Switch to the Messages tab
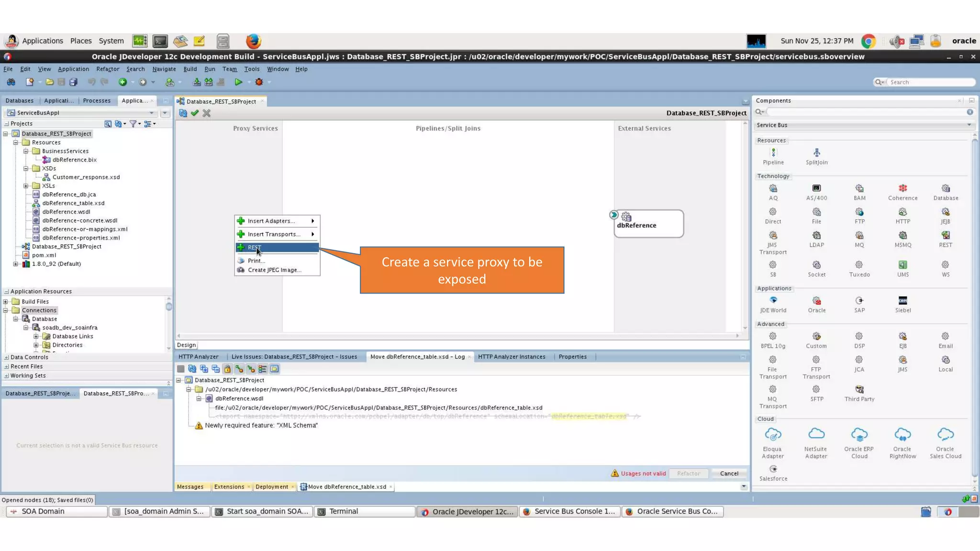The image size is (980, 551). click(x=190, y=487)
